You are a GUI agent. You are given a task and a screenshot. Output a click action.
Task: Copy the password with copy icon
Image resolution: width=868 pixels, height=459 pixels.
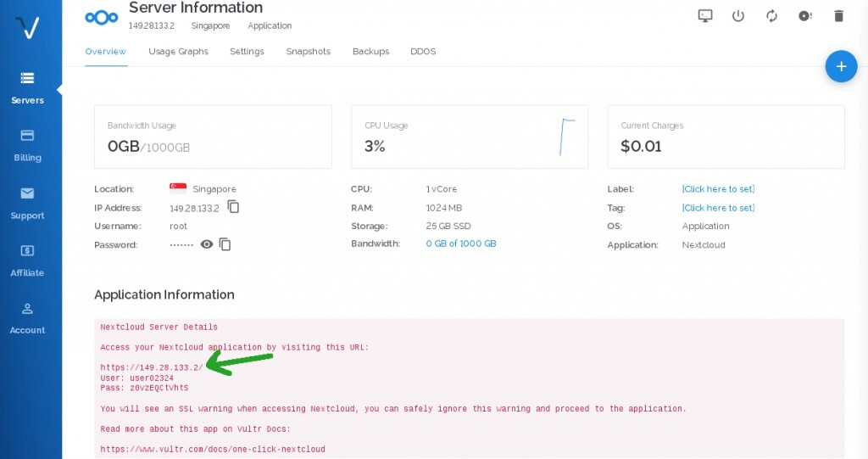225,244
